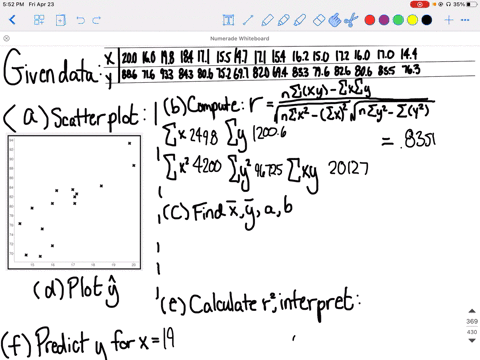Screen dimensions: 480x360
Task: Pick the red ink color
Action: 370,20
